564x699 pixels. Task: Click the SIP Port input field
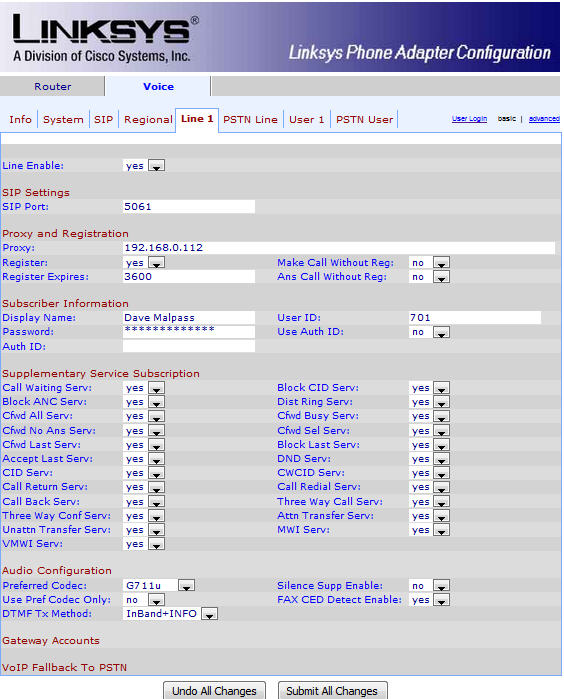189,206
